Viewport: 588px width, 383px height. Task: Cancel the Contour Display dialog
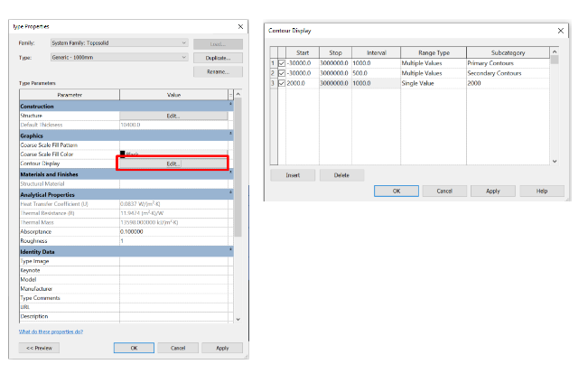444,191
